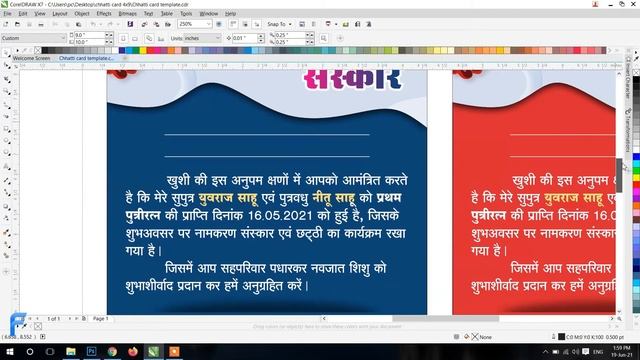Click the nudge distance field 0.01
This screenshot has height=360, width=640.
point(244,38)
